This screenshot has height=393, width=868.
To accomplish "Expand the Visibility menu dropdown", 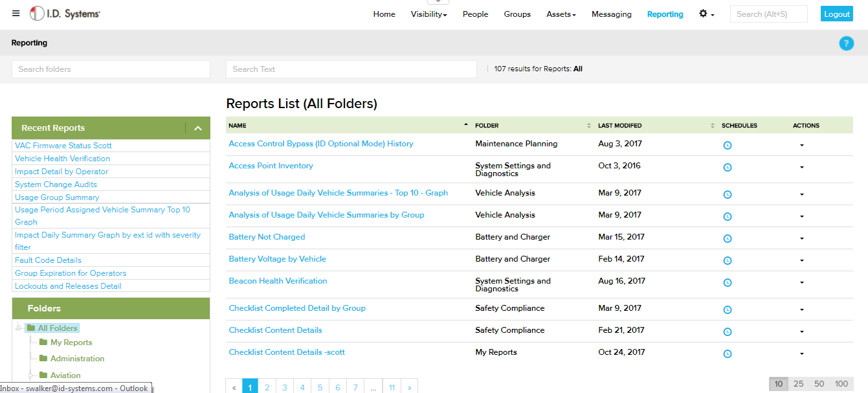I will tap(428, 14).
